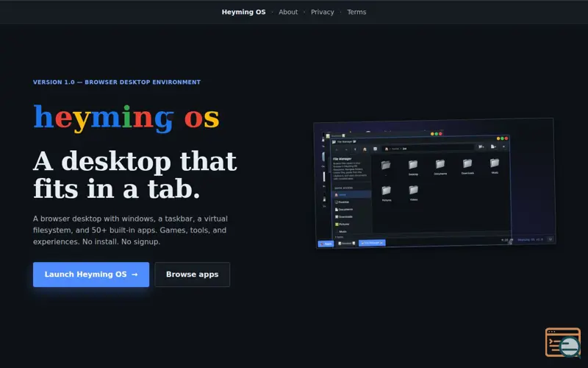The height and width of the screenshot is (368, 588).
Task: Click the 'VERSION 1.0 — BROWSER DESKTOP ENVIRONMENT' label
Action: [117, 82]
